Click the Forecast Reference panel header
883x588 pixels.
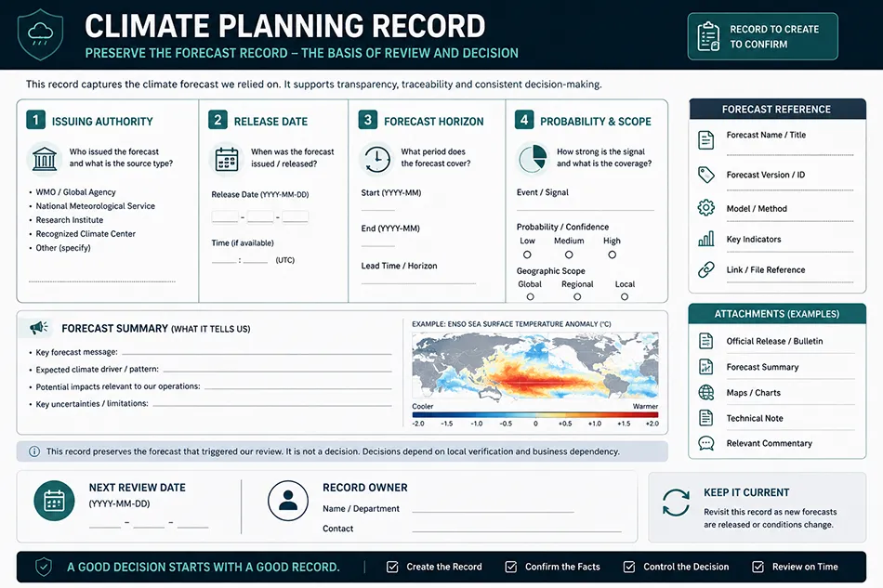(x=777, y=110)
